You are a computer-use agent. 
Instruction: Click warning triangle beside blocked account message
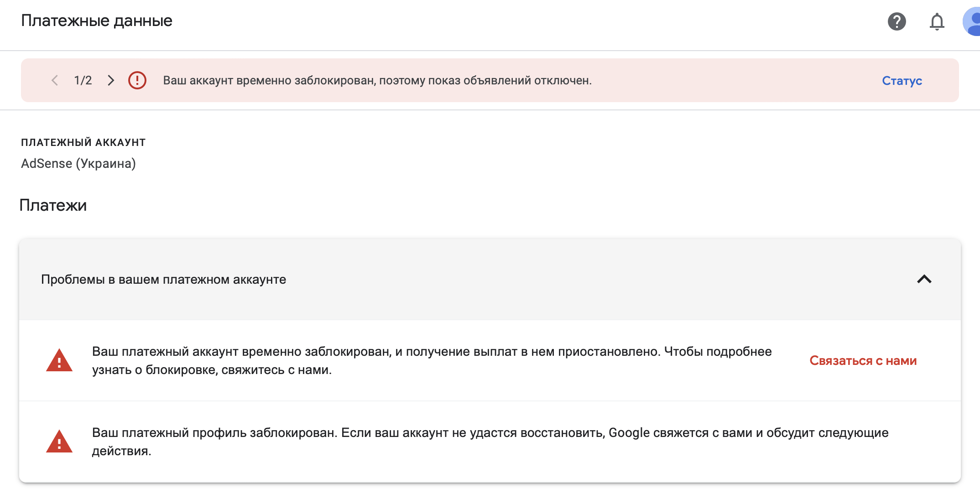(x=59, y=360)
